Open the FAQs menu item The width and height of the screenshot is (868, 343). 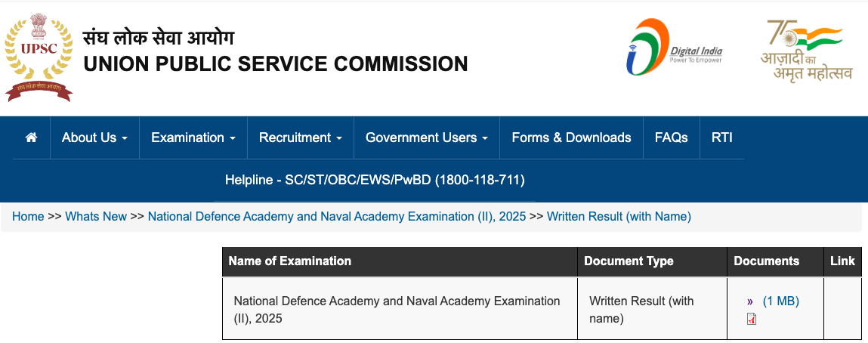tap(672, 138)
